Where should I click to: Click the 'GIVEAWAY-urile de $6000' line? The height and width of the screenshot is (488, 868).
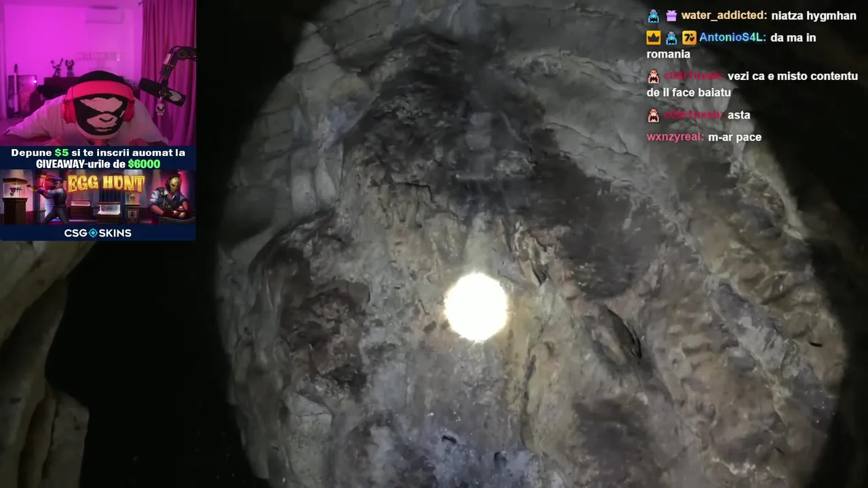(98, 164)
